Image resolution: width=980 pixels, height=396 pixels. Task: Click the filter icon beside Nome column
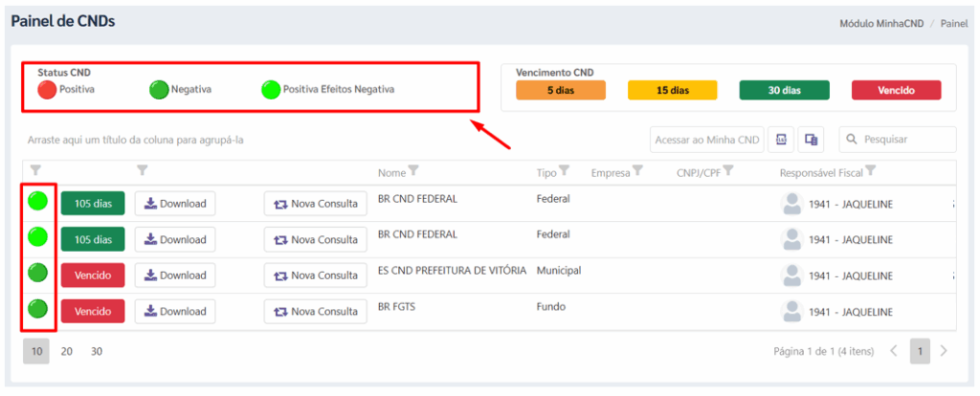(413, 171)
